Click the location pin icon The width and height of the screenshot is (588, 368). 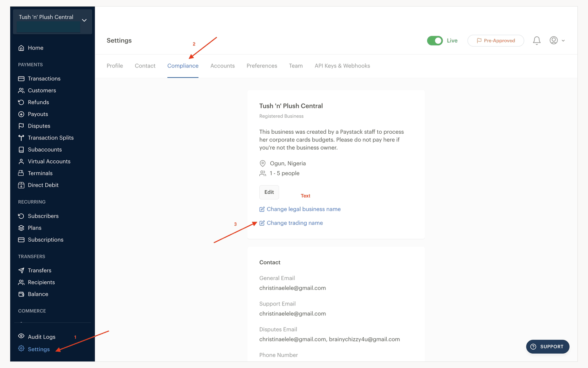point(263,164)
